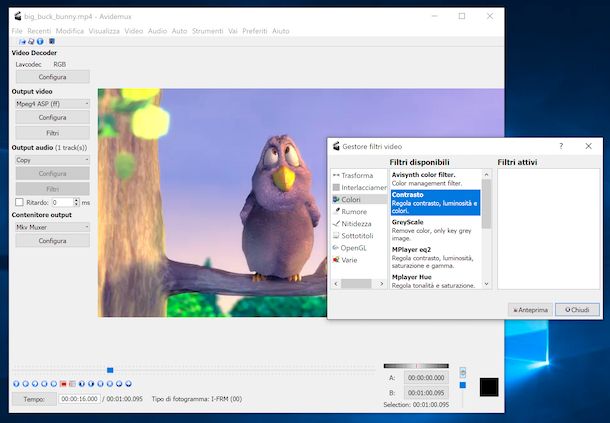Select the Avisynth color filter entry
The image size is (610, 423).
435,179
